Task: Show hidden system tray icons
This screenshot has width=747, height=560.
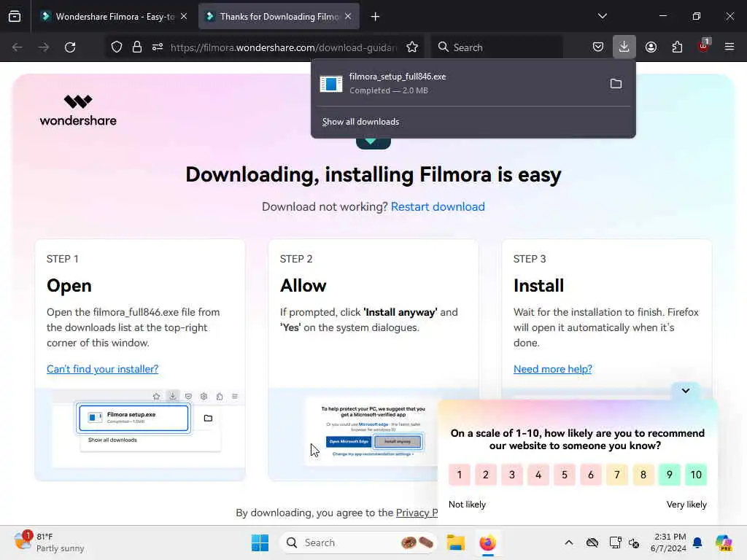Action: click(569, 542)
